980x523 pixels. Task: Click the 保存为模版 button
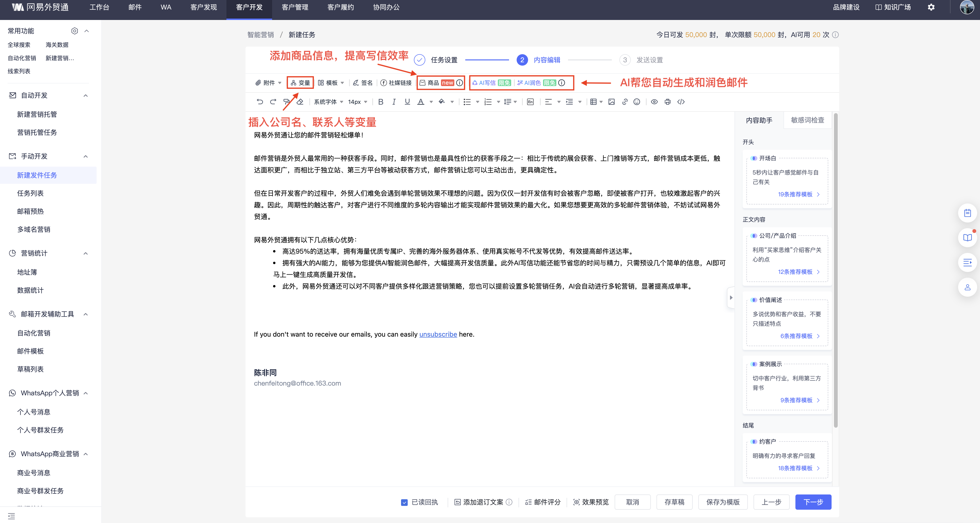[x=723, y=502]
